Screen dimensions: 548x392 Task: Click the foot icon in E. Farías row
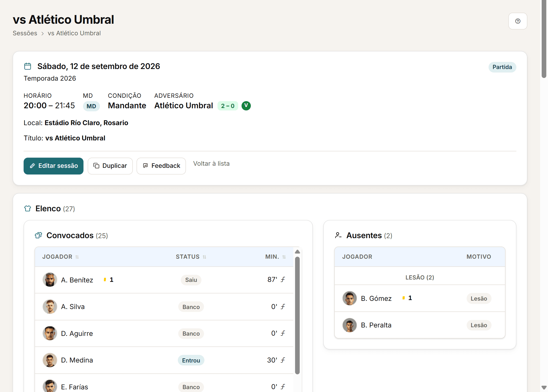(x=283, y=387)
